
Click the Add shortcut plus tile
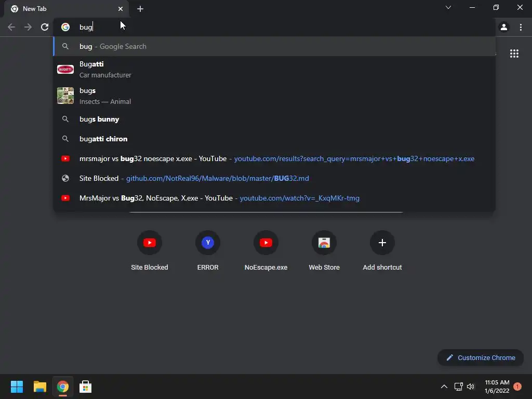pos(382,250)
